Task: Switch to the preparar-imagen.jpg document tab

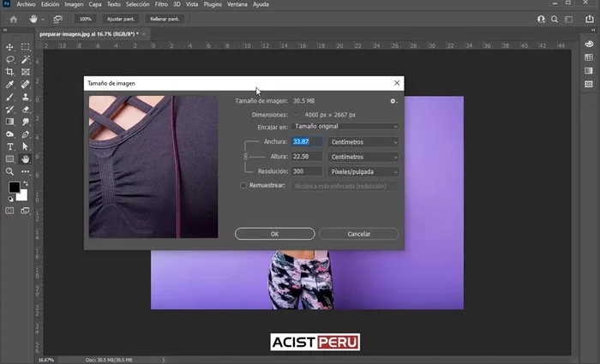Action: (x=89, y=34)
